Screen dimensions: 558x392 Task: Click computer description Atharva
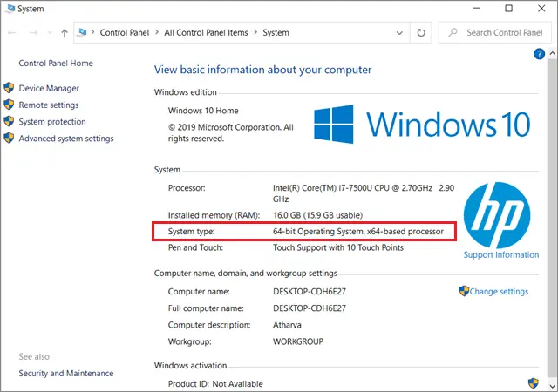tap(287, 325)
